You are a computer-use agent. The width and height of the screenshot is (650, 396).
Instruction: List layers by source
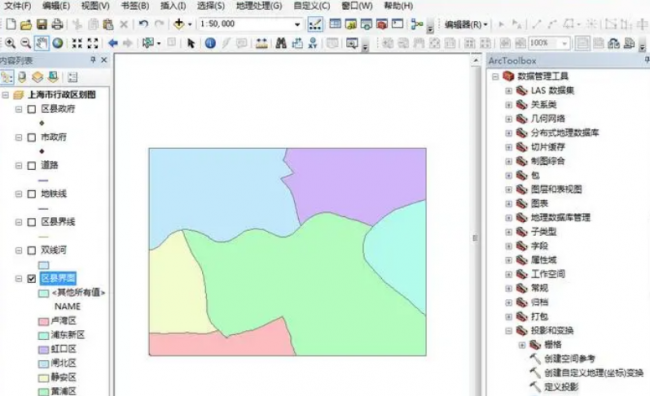(x=22, y=77)
